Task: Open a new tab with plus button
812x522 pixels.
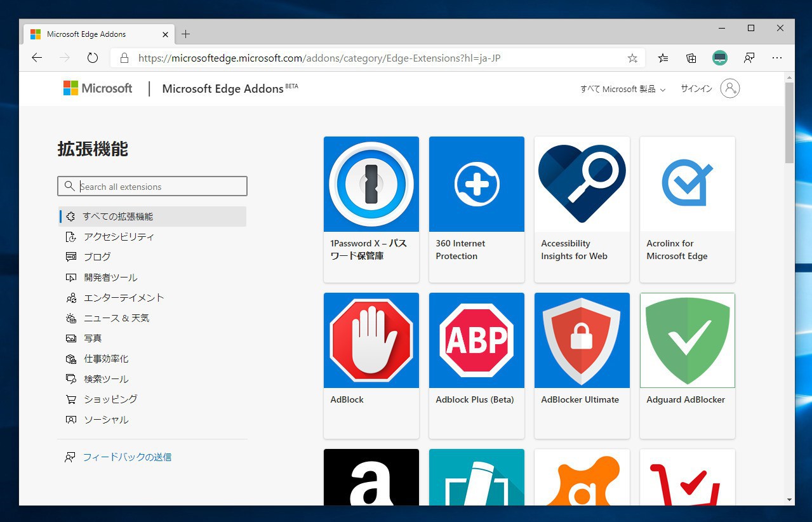Action: (x=185, y=34)
